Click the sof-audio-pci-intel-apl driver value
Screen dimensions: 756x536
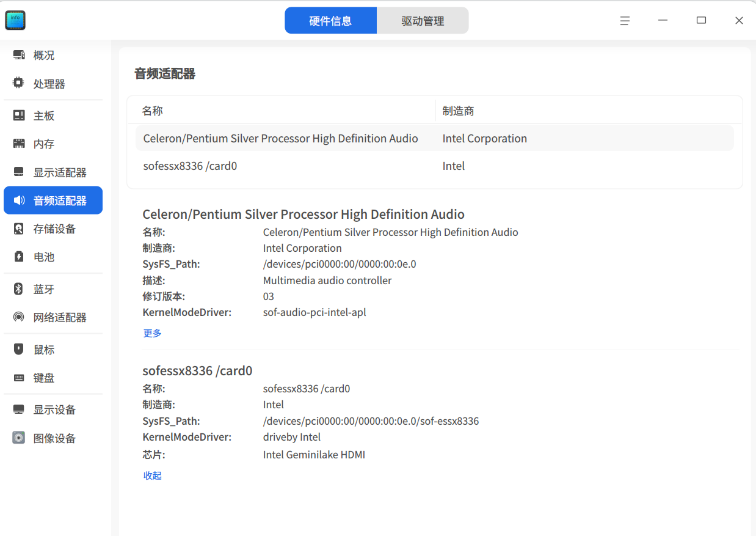coord(314,312)
